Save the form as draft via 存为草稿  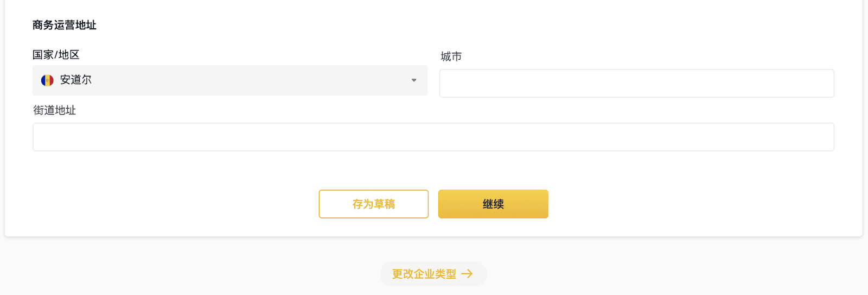(x=374, y=204)
